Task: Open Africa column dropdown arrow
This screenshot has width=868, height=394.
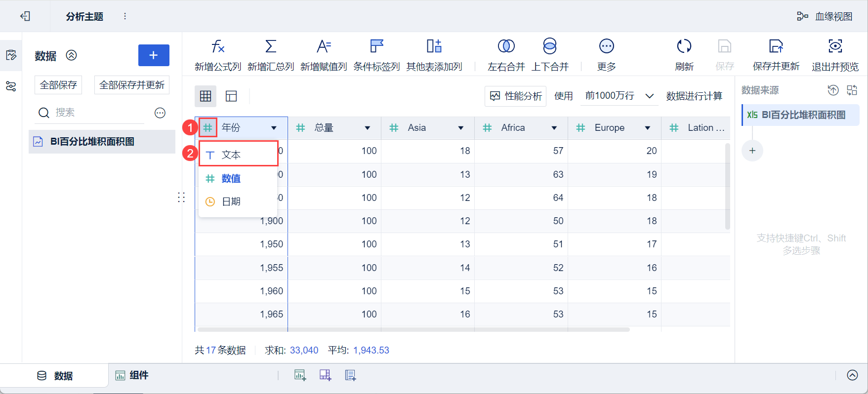Action: [x=554, y=128]
